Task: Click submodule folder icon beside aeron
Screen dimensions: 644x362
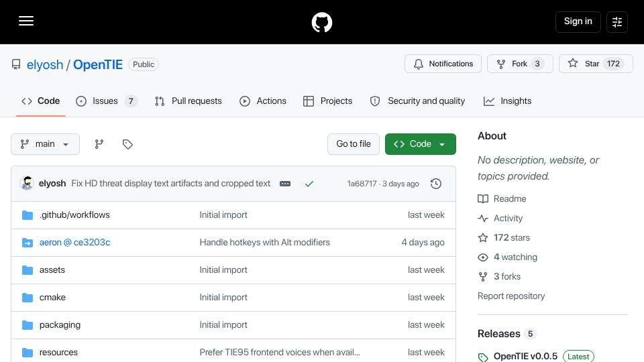Action: point(28,243)
